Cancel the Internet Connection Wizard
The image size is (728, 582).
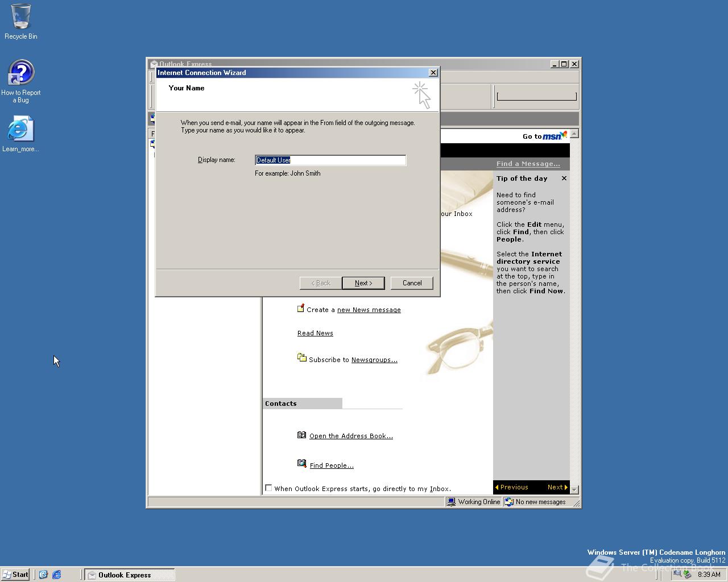pos(412,283)
